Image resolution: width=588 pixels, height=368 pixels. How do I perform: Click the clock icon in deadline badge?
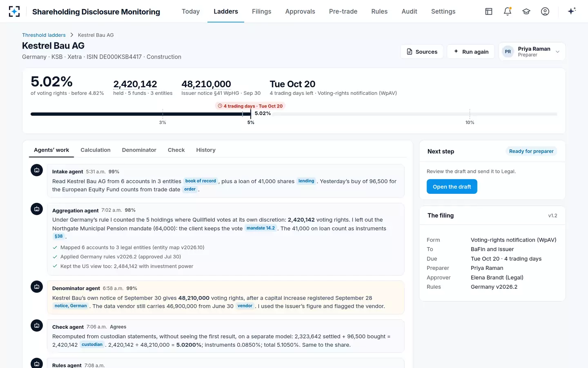220,106
